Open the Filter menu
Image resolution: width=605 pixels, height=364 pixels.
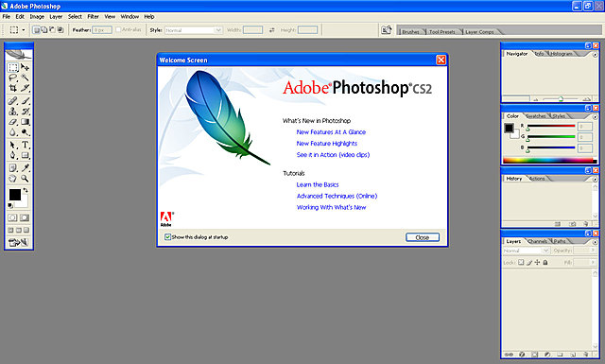coord(93,17)
